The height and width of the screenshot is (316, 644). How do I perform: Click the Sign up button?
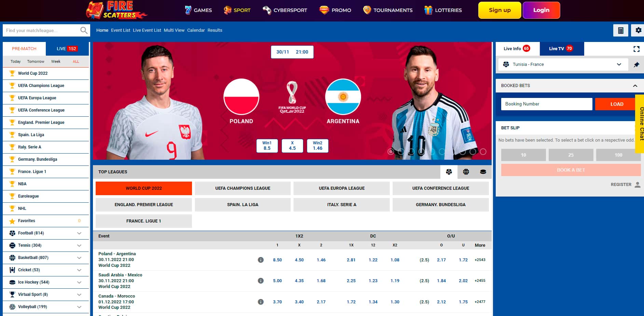pyautogui.click(x=499, y=10)
